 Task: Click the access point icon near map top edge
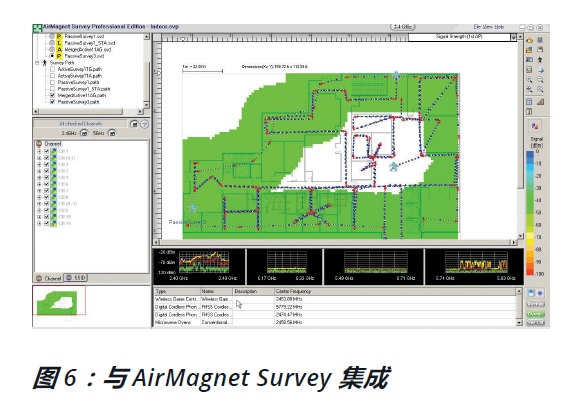point(396,75)
